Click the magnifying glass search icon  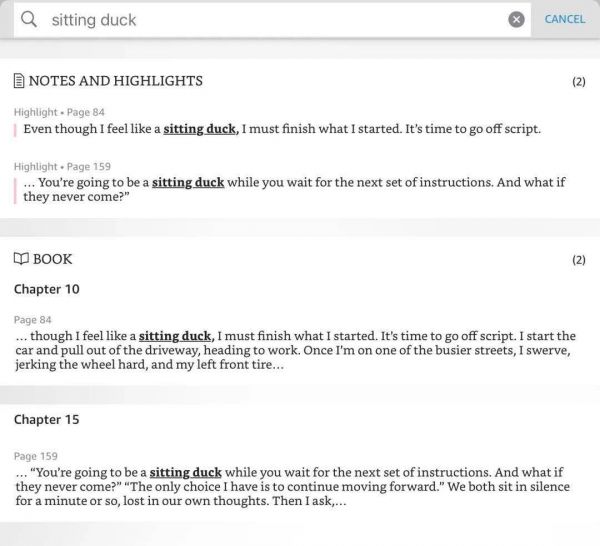tap(29, 19)
